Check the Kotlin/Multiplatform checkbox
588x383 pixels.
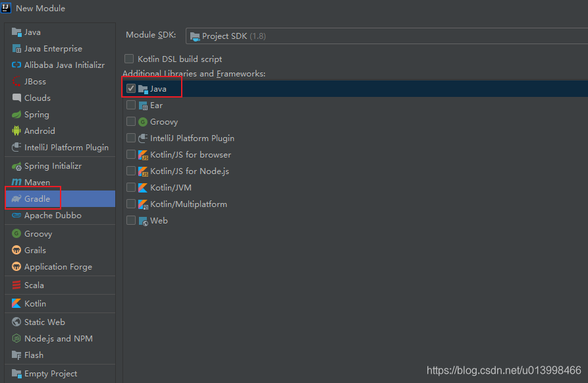pyautogui.click(x=131, y=204)
